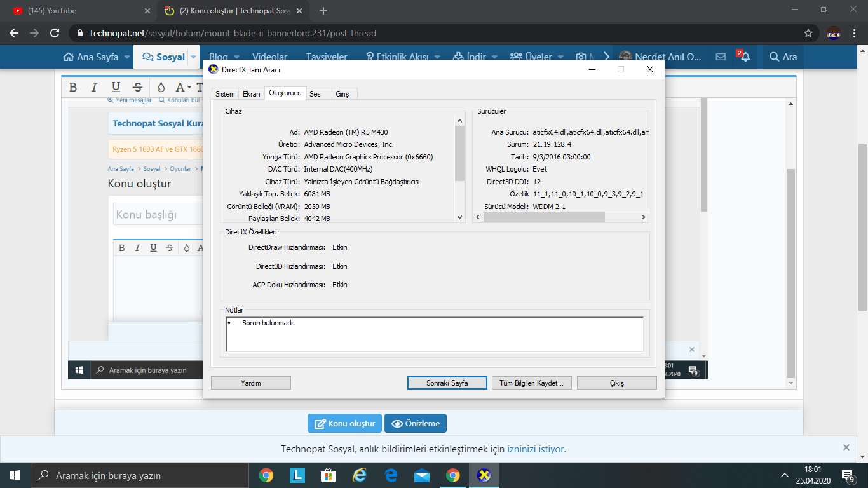Open text color drop above Yeni mesajlar
Screen dimensions: 868x488
pyautogui.click(x=161, y=87)
